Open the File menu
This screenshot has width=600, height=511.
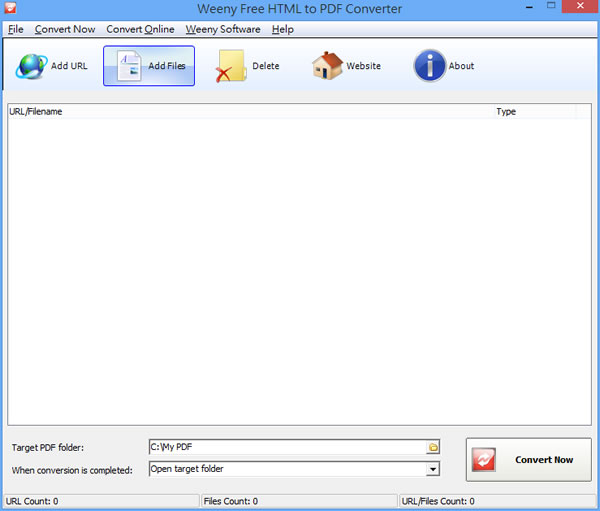[x=16, y=29]
